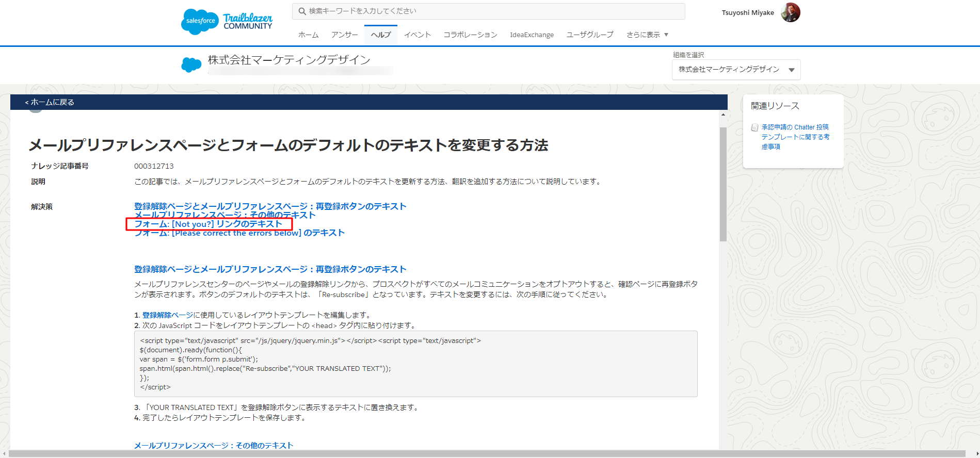980x458 pixels.
Task: Open the アンサー tab
Action: click(x=344, y=35)
